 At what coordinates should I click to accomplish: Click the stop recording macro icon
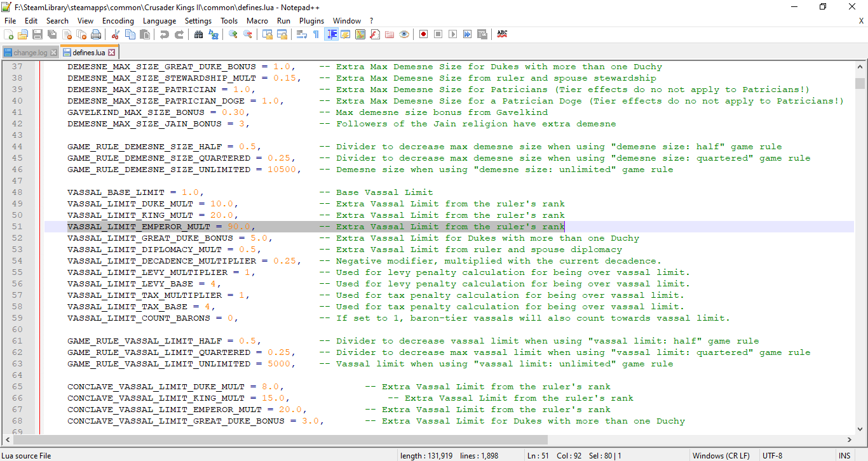(x=438, y=34)
